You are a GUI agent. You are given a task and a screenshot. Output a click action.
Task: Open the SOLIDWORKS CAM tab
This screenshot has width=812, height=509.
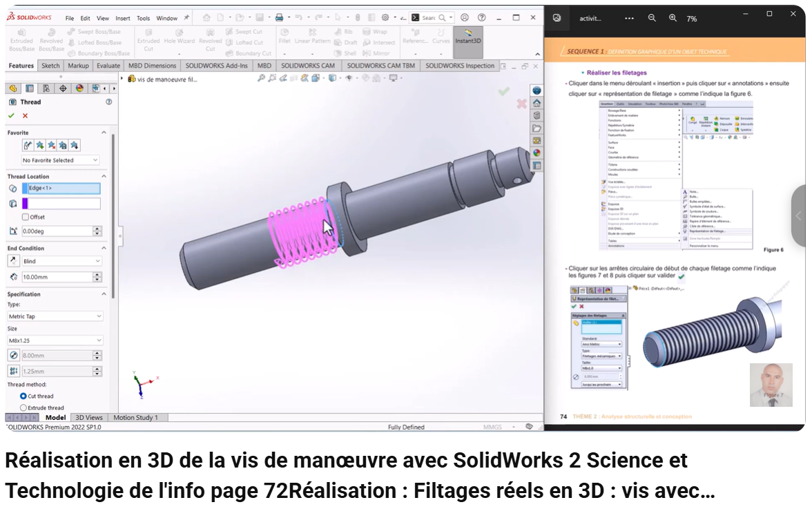click(308, 66)
